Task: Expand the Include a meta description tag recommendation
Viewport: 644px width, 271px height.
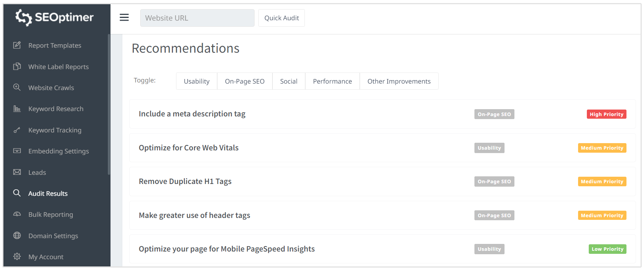Action: click(192, 114)
